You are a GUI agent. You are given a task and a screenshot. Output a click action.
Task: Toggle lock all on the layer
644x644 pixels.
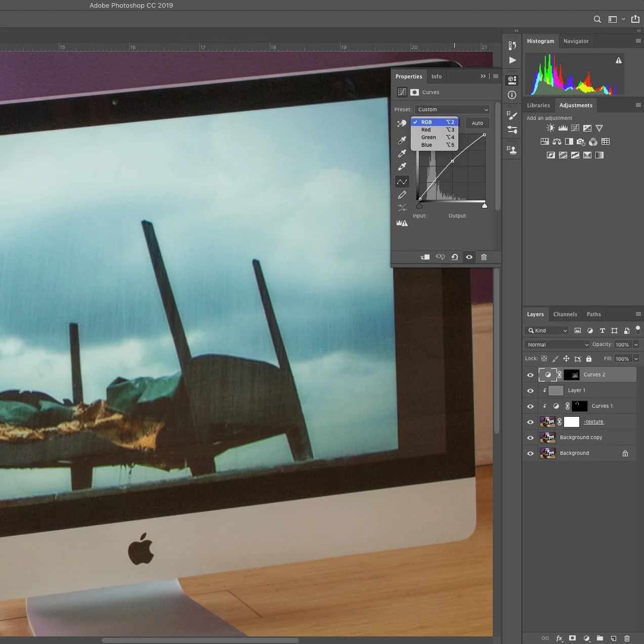point(588,359)
